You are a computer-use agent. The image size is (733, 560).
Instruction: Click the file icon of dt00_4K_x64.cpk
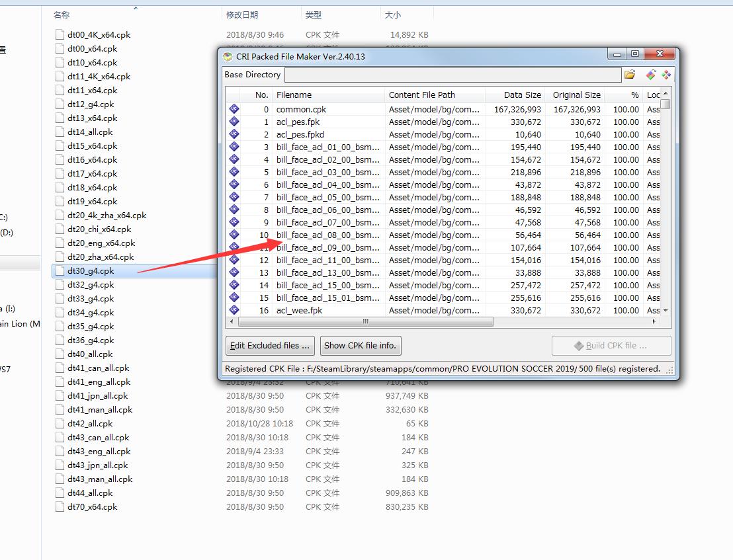pyautogui.click(x=60, y=34)
